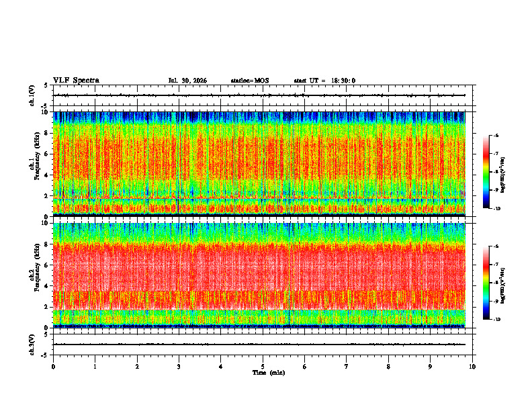Screen dimensions: 532x411
Task: Click the ch.3 bottom waveform trace panel
Action: coord(263,345)
